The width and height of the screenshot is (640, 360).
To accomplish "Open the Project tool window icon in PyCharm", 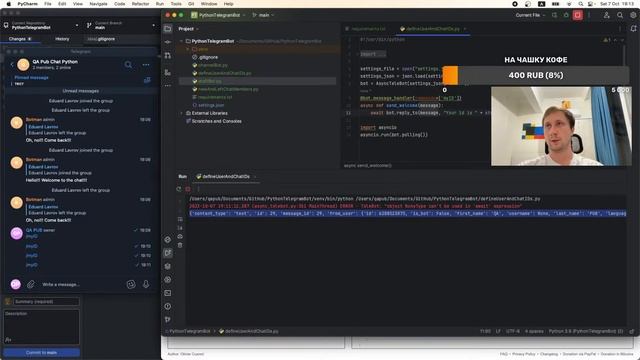I will tap(168, 29).
